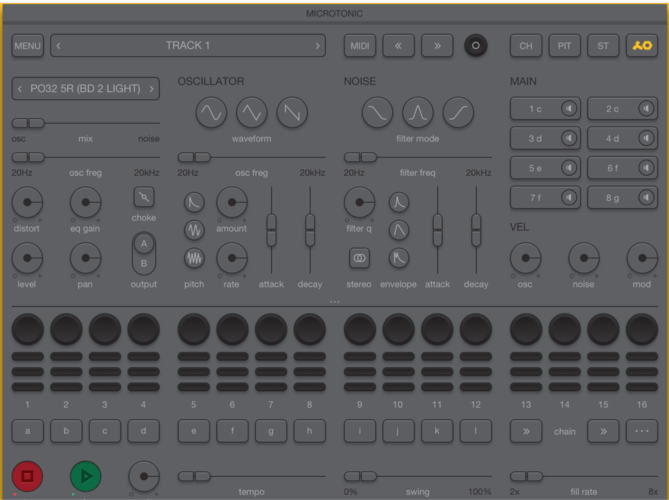This screenshot has width=669, height=500.
Task: Open the TRACK 1 program selector
Action: (x=188, y=46)
